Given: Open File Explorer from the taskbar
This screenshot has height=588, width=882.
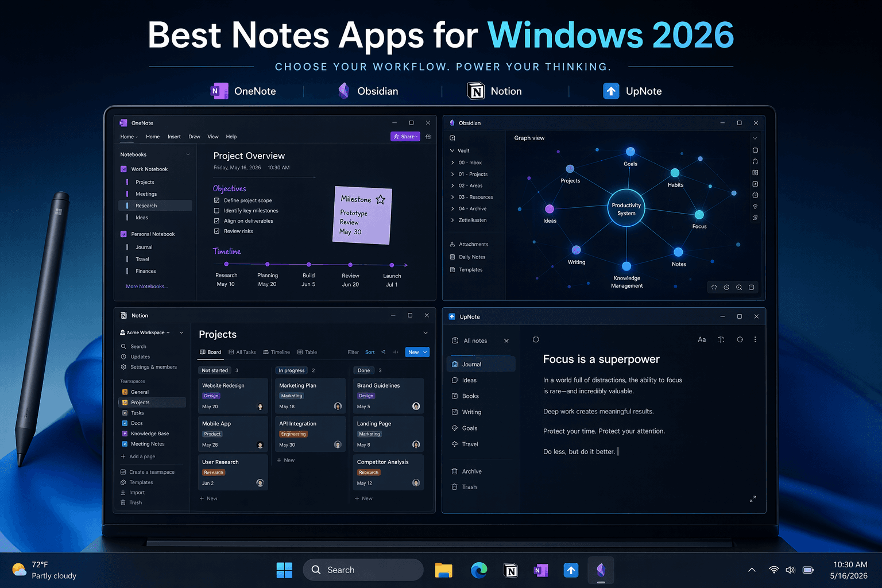Looking at the screenshot, I should pyautogui.click(x=443, y=570).
